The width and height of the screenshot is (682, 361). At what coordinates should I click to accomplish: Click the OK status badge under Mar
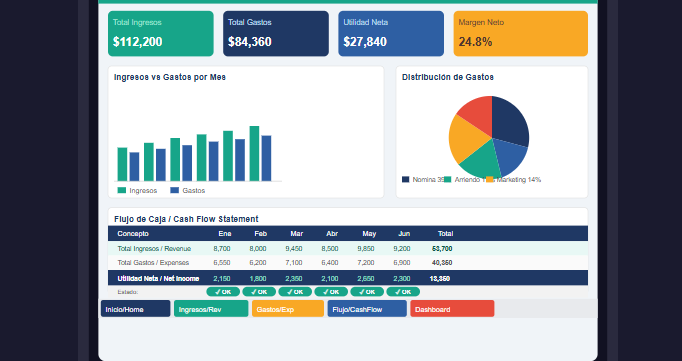pos(295,292)
